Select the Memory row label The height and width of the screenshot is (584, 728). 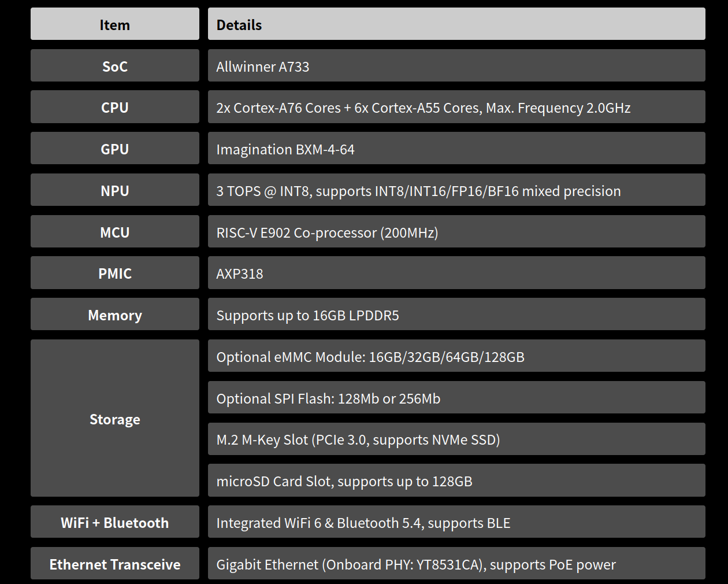[x=114, y=315]
